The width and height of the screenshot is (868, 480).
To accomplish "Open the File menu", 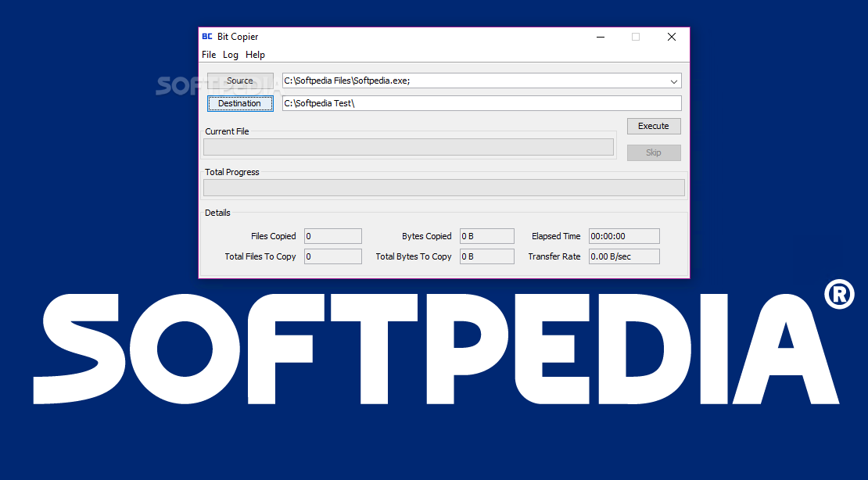I will (x=209, y=54).
